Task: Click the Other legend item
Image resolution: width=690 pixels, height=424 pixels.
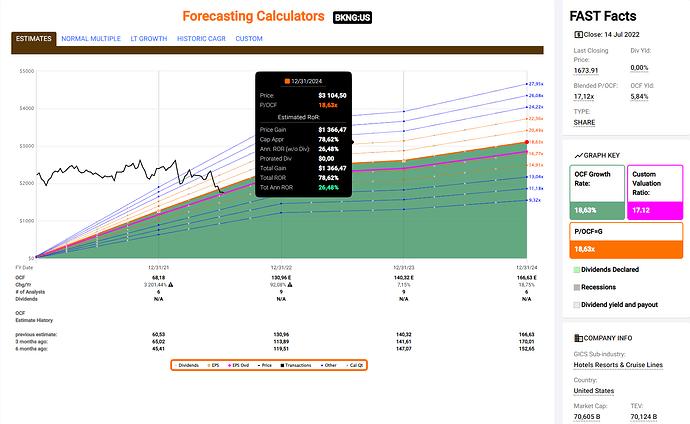Action: click(x=322, y=365)
